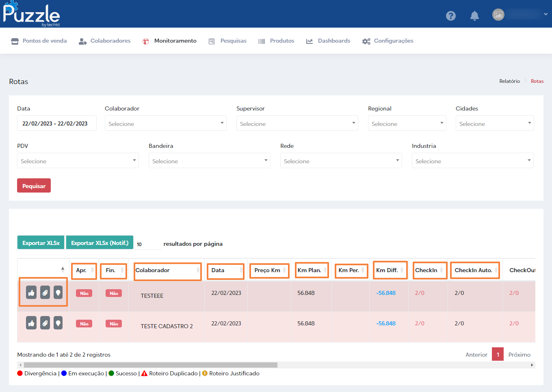Click Fin. Não badge in TESTE CADASTRO 2 row

[114, 324]
